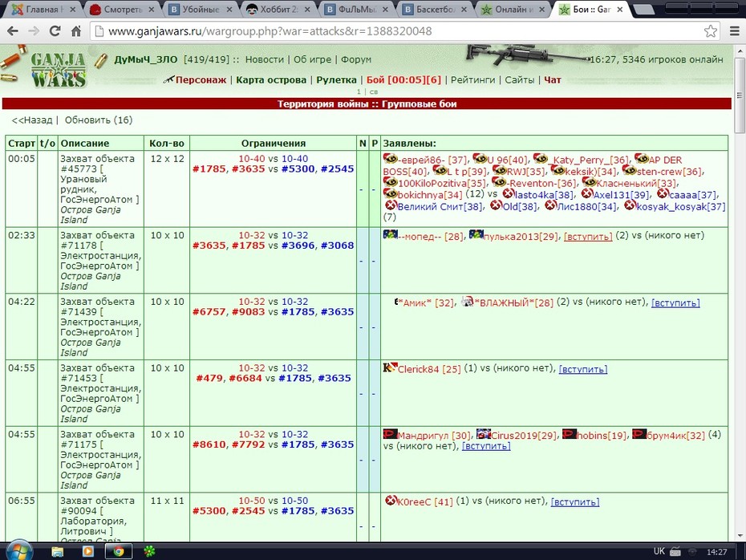Click the browser back arrow icon
This screenshot has height=560, width=746.
13,31
